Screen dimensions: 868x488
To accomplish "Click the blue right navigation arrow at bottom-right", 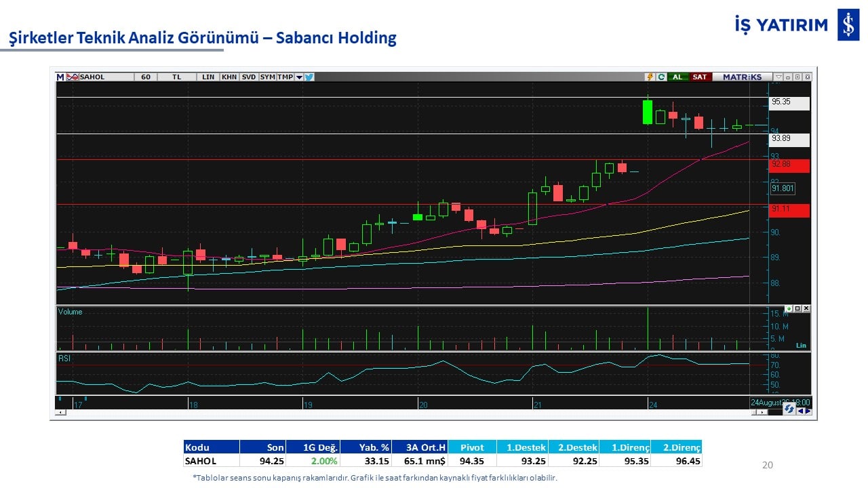I will (x=808, y=411).
